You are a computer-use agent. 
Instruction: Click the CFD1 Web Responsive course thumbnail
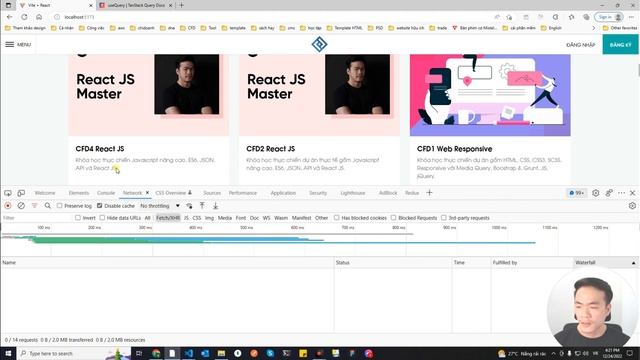coord(490,95)
